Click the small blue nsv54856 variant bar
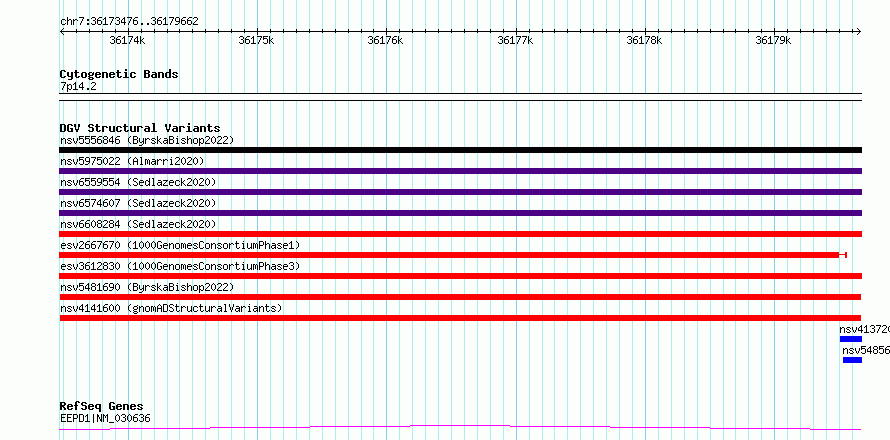This screenshot has width=890, height=440. 853,360
